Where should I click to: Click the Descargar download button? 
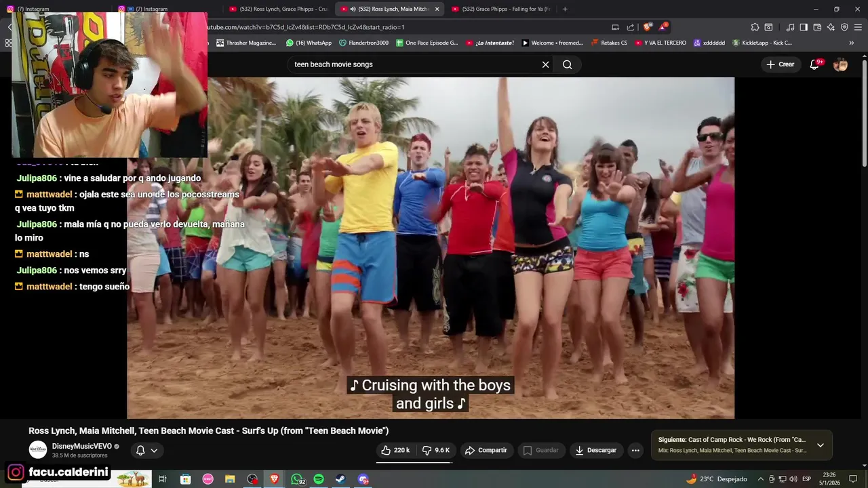coord(596,450)
